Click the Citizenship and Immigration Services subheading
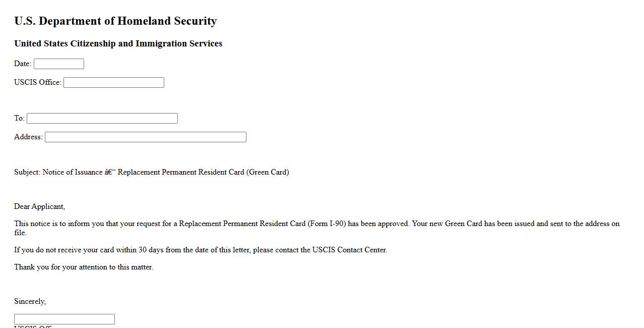 118,44
